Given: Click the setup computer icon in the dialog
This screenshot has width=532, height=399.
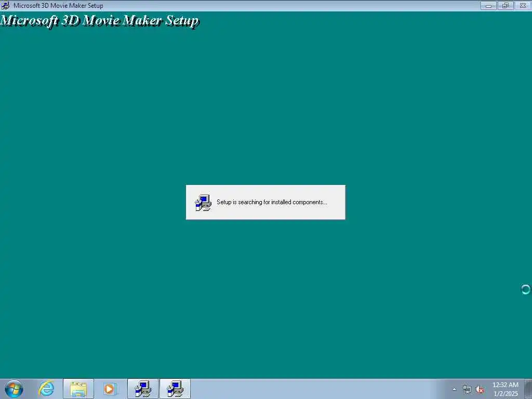Looking at the screenshot, I should (203, 203).
